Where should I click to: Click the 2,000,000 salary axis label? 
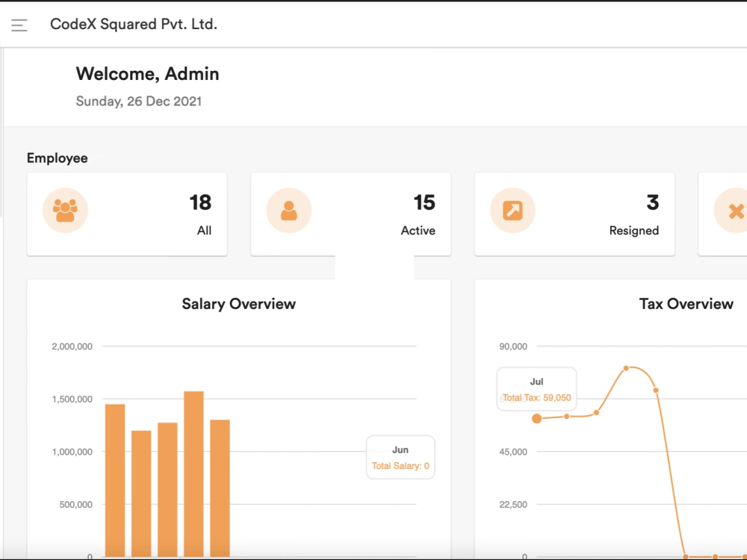pos(72,346)
